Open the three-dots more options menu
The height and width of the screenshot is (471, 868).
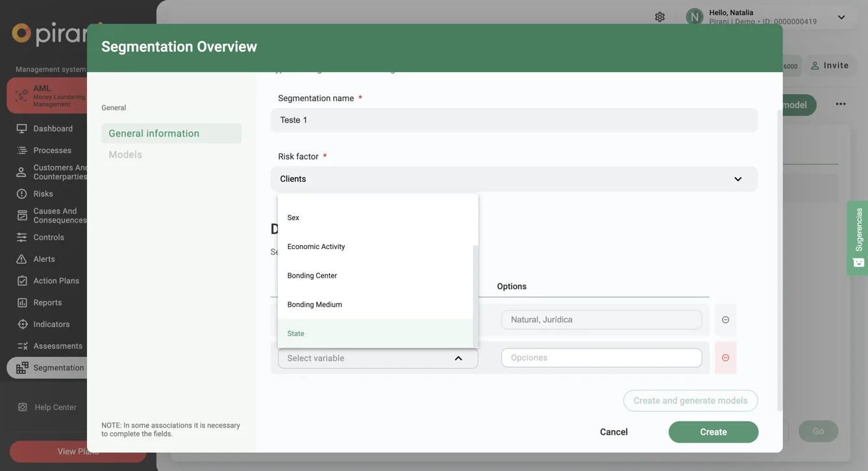pos(840,104)
